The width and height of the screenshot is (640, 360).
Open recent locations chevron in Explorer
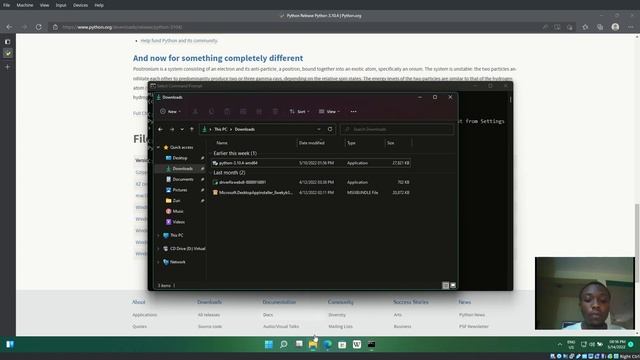(x=182, y=129)
